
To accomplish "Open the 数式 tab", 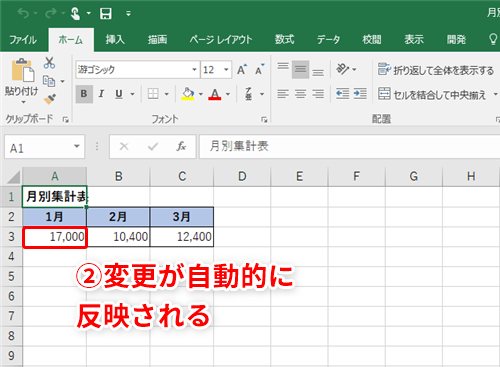I will click(285, 40).
